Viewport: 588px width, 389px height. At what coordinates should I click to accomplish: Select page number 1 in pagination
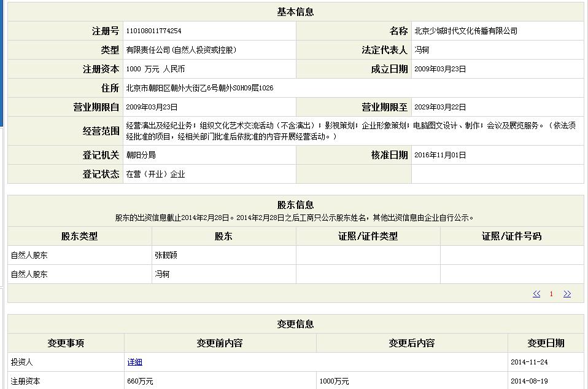551,294
